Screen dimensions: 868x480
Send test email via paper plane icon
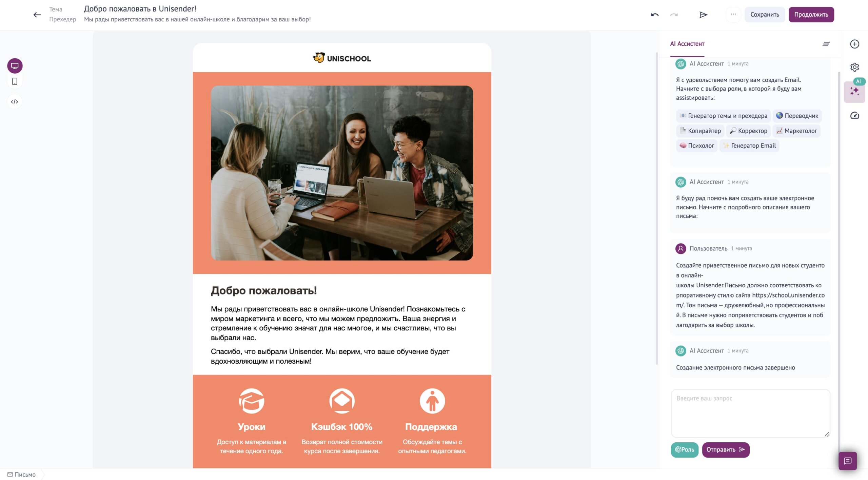[703, 15]
